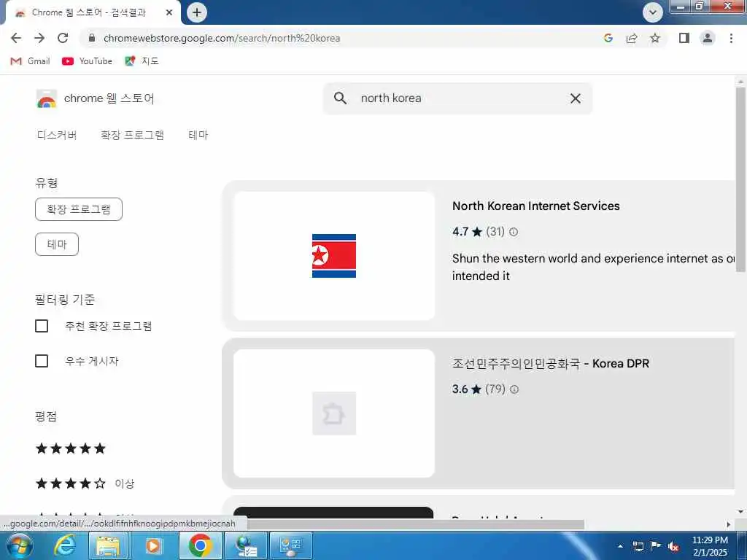Launch Internet Explorer from the taskbar
The width and height of the screenshot is (747, 560).
64,545
